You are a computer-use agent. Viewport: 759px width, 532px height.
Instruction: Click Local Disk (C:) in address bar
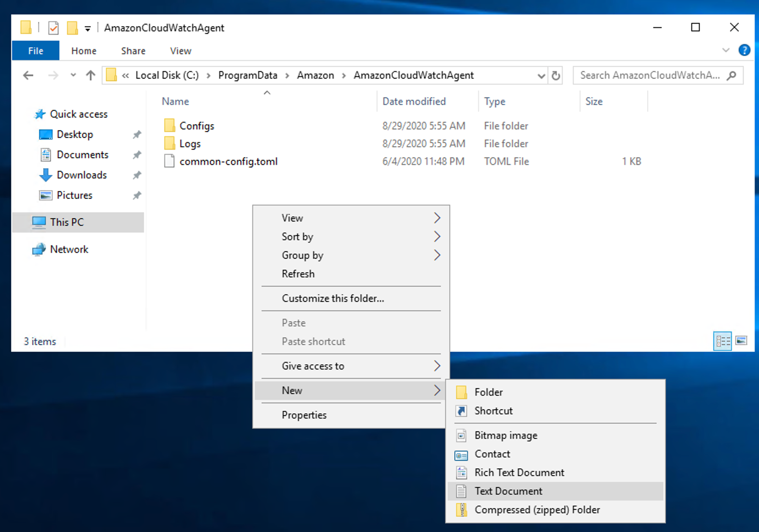[x=167, y=75]
